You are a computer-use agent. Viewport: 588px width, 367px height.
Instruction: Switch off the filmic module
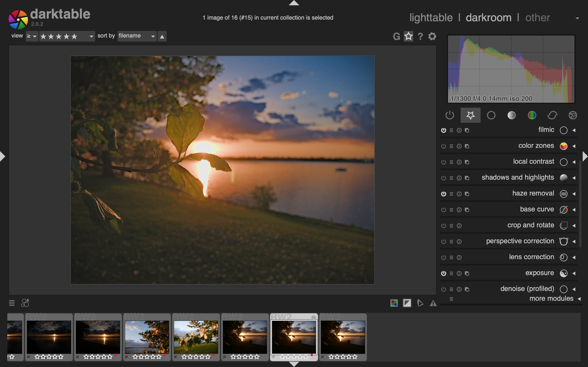point(443,130)
